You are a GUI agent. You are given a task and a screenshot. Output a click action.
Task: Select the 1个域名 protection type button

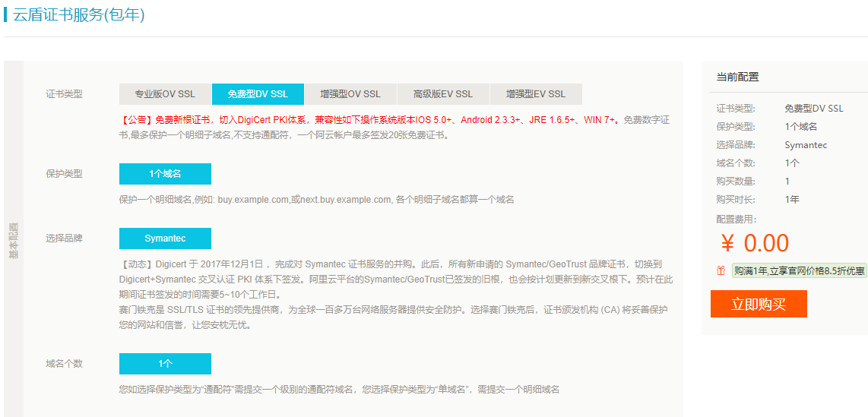coord(165,174)
